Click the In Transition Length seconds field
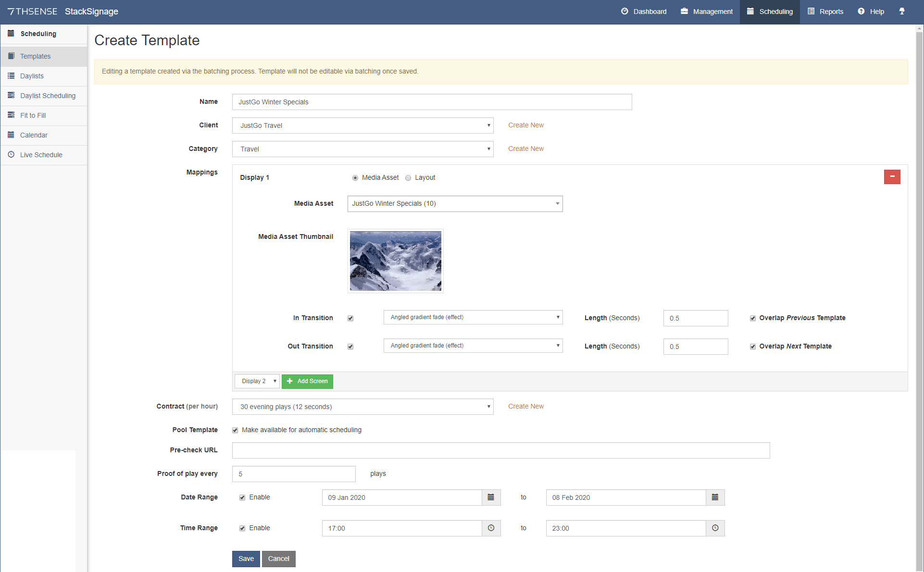924x572 pixels. point(696,318)
